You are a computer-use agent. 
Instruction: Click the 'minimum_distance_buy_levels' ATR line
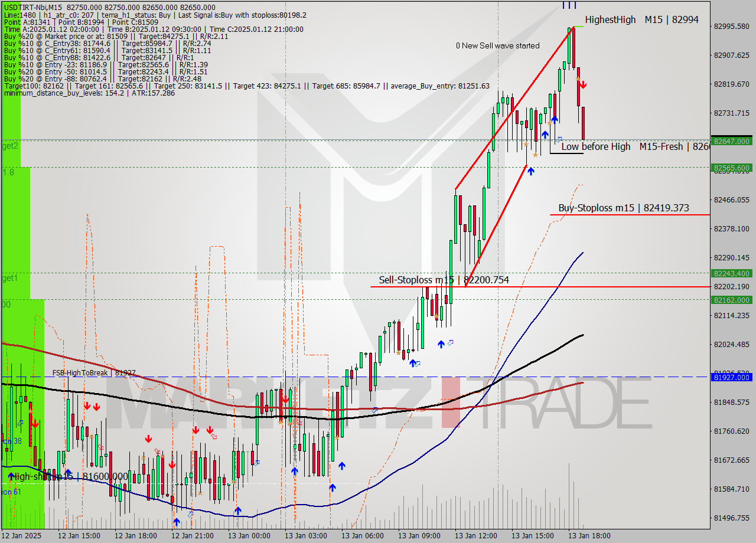(89, 93)
